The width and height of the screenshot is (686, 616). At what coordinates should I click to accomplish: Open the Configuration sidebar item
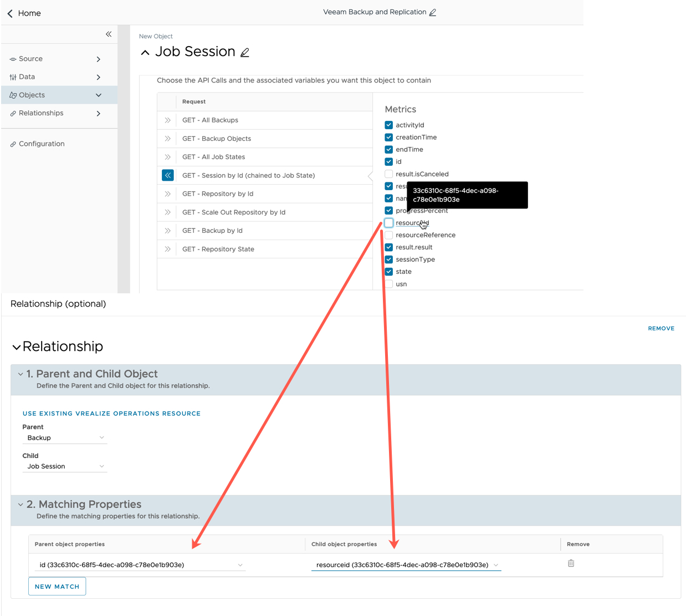59,144
